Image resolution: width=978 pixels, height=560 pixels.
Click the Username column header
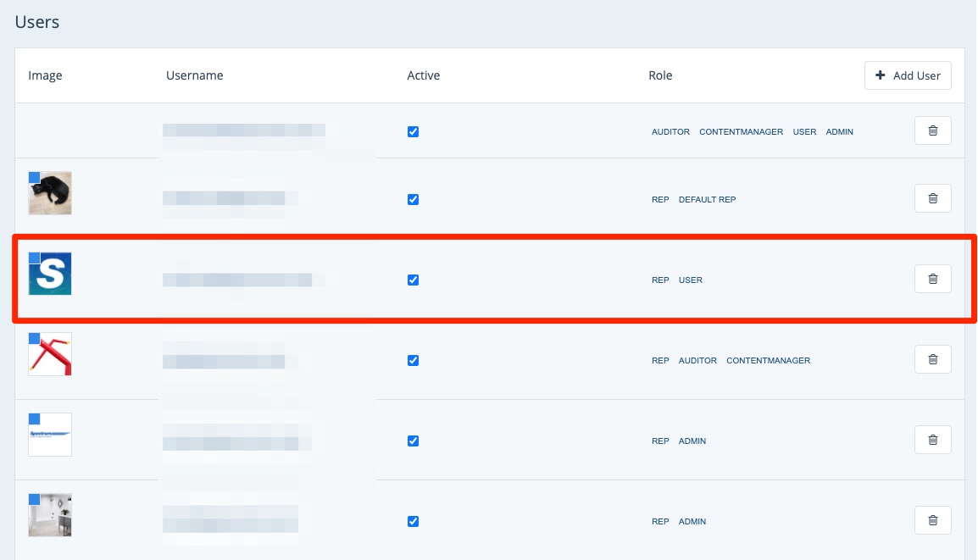click(194, 75)
